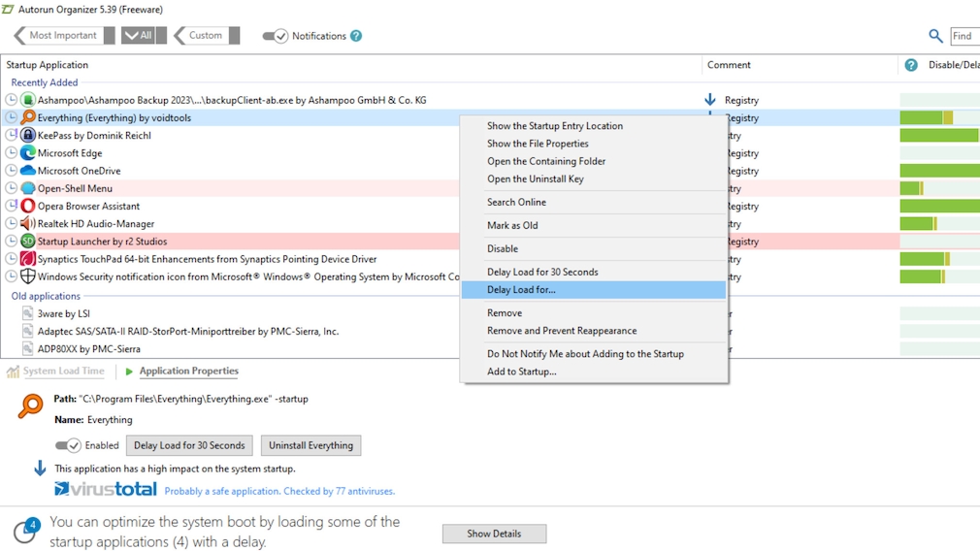Image resolution: width=980 pixels, height=551 pixels.
Task: Select the Custom filter
Action: coord(207,36)
